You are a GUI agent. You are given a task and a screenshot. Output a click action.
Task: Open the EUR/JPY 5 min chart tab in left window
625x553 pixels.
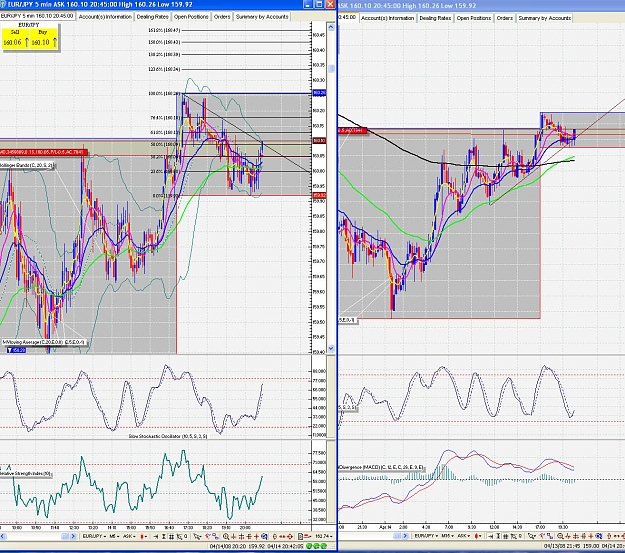37,16
